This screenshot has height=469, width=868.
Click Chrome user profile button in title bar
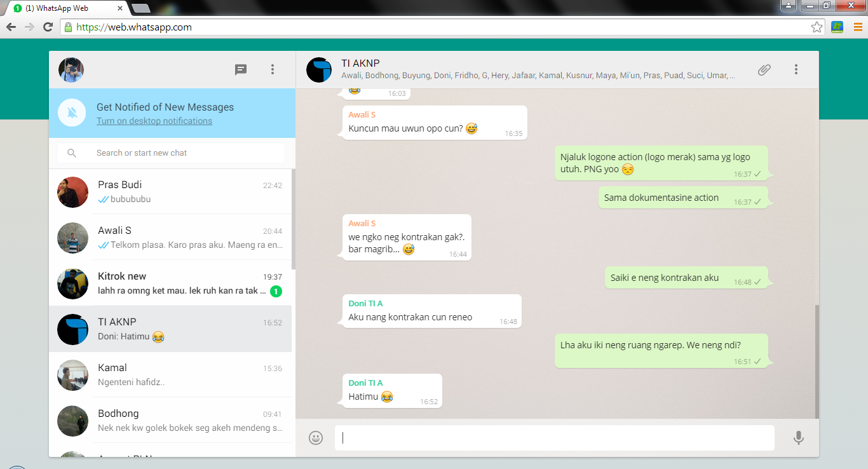(x=788, y=6)
